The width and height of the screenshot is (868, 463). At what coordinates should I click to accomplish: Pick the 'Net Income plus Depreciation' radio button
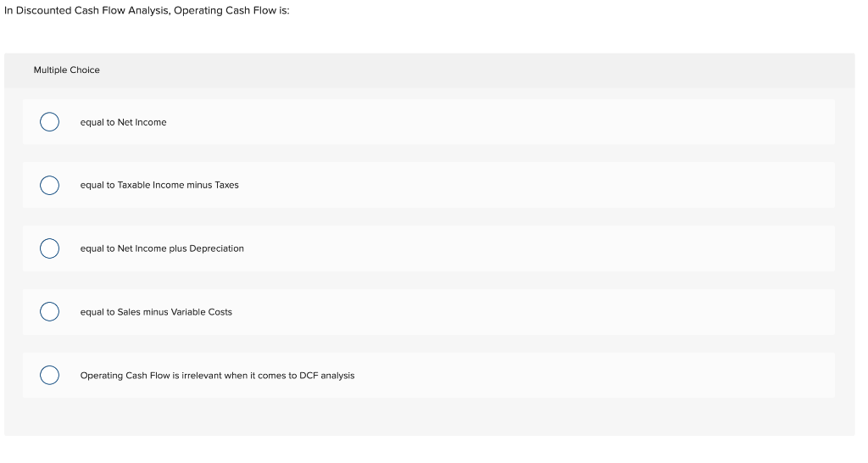click(49, 248)
